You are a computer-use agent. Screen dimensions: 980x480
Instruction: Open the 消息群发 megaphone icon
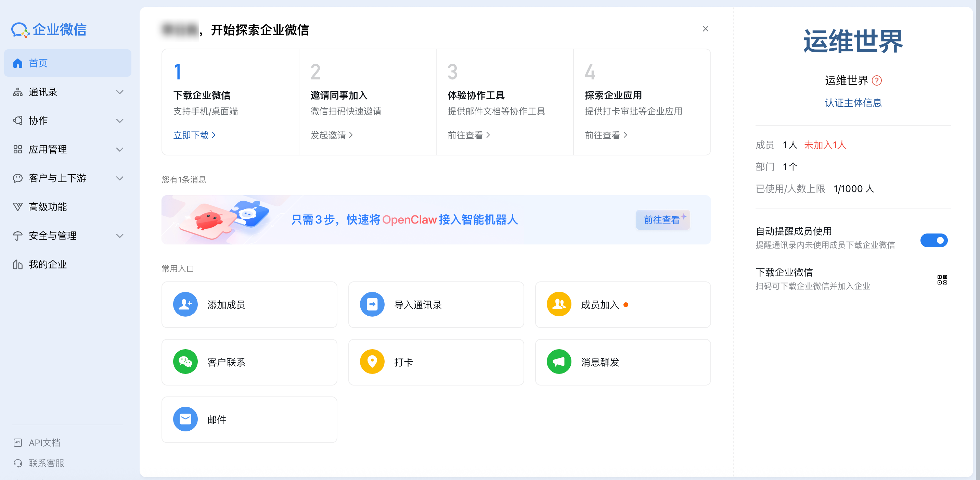click(558, 362)
